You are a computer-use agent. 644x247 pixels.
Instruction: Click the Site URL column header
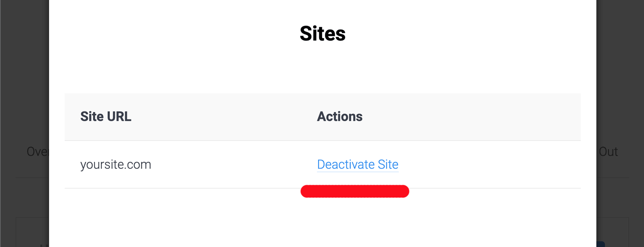coord(106,117)
